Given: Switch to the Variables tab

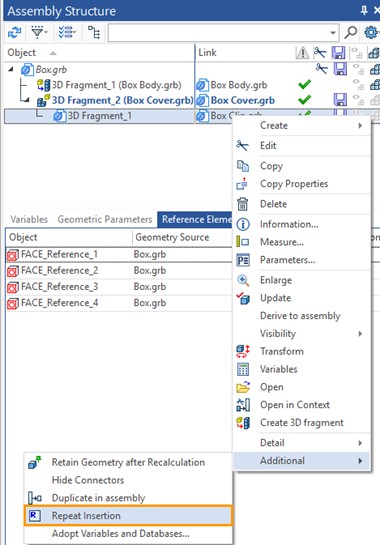Looking at the screenshot, I should click(29, 219).
